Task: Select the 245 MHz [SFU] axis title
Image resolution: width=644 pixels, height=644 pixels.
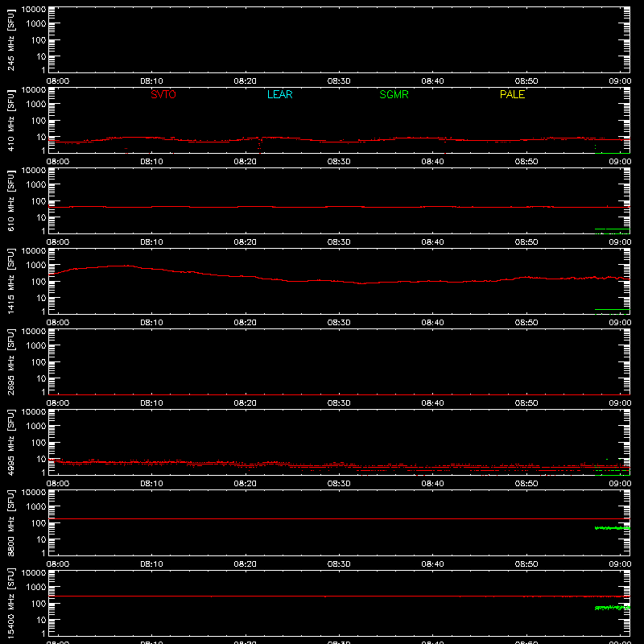Action: (11, 39)
